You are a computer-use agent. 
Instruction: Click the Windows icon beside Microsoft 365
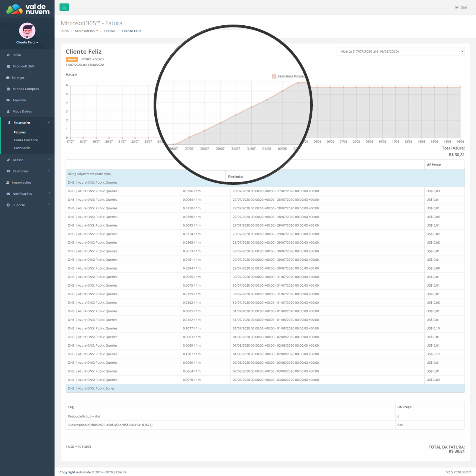(x=8, y=66)
